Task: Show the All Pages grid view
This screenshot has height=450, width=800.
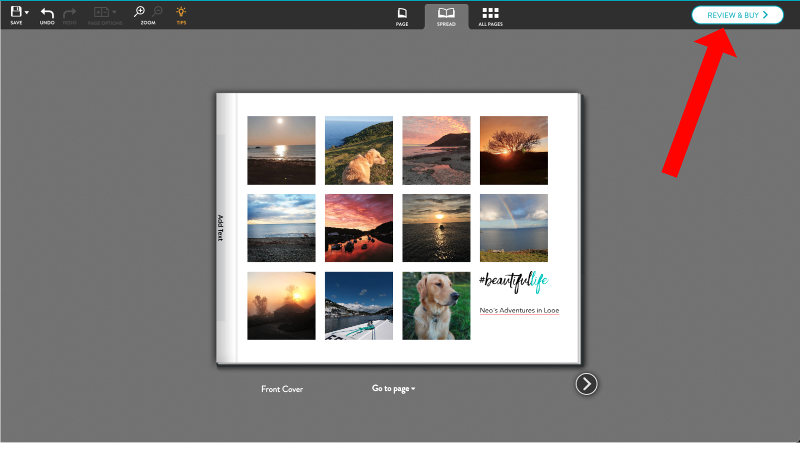Action: [490, 15]
